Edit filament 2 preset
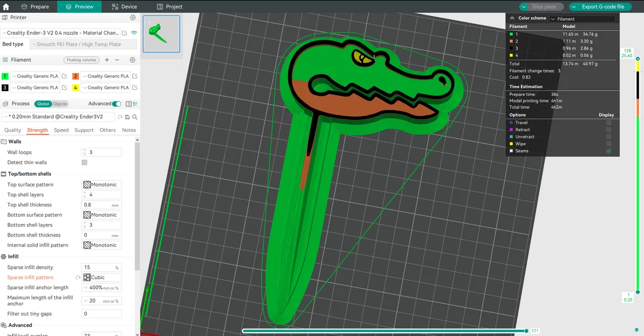The image size is (644, 336). pyautogui.click(x=135, y=76)
